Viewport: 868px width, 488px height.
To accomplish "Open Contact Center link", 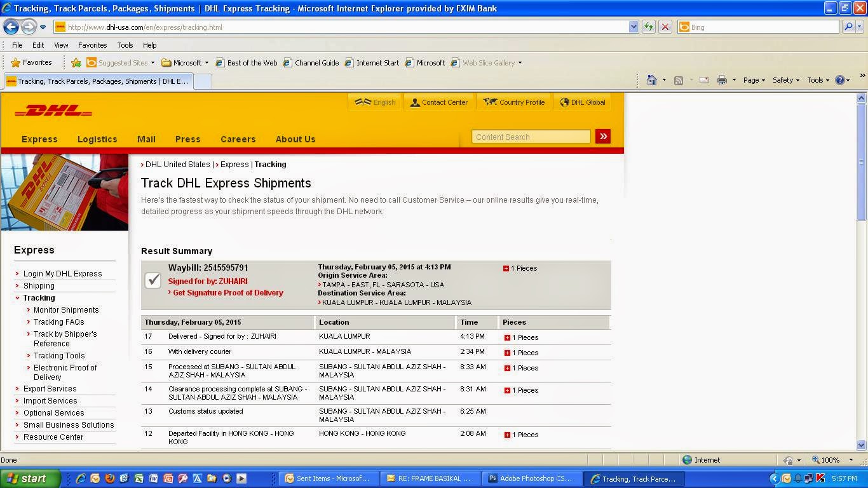I will pos(439,102).
